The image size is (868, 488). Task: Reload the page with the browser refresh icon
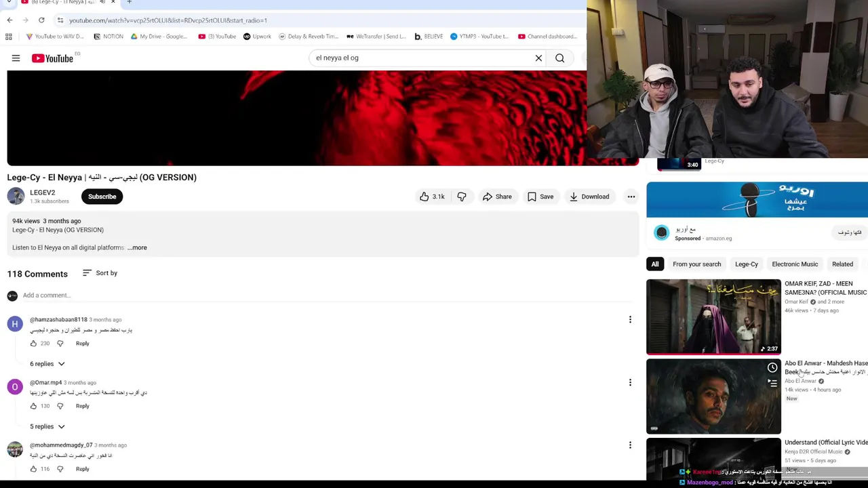41,20
